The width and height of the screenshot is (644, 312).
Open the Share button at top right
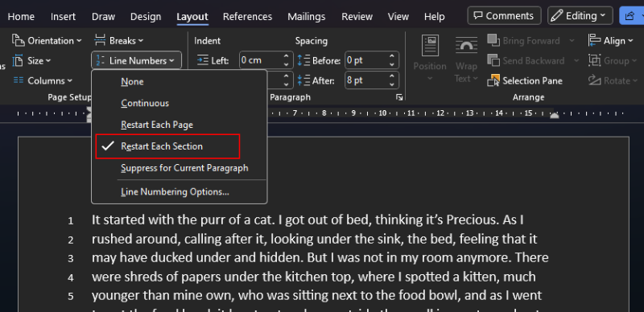[631, 16]
